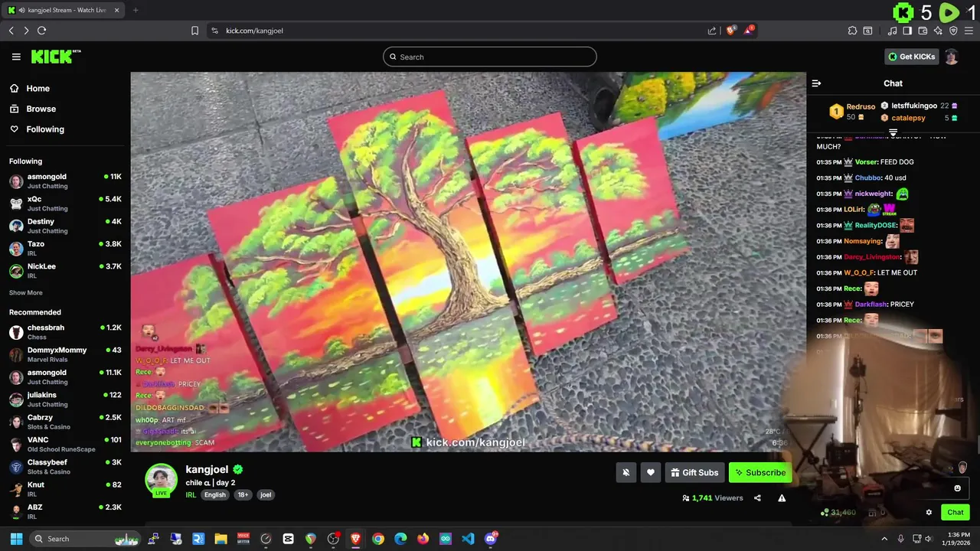Image resolution: width=980 pixels, height=551 pixels.
Task: Click the Gift Subs button
Action: tap(694, 473)
